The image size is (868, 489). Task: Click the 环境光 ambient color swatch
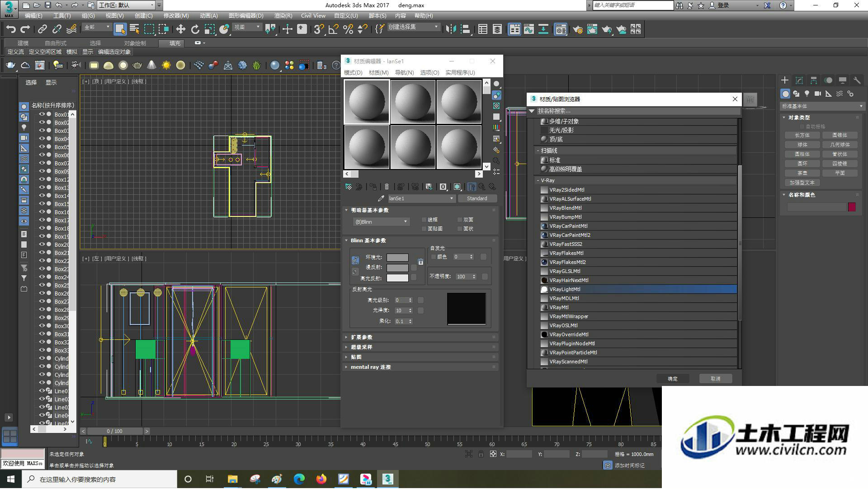click(397, 258)
